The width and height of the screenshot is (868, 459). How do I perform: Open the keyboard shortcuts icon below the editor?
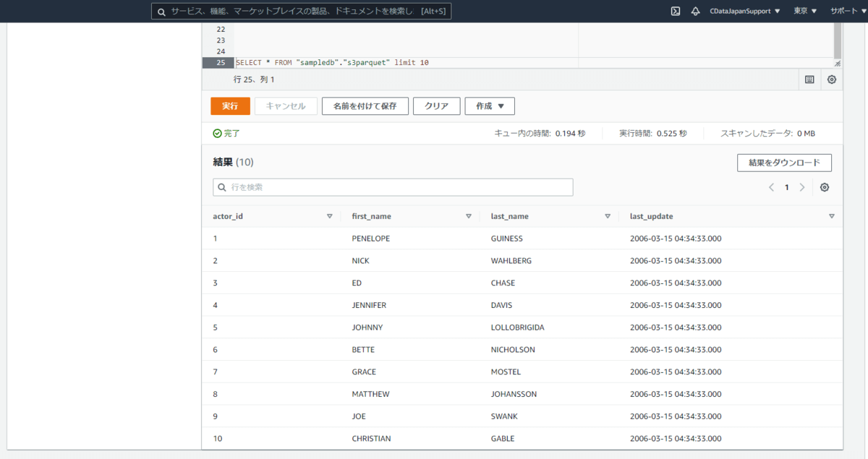[809, 80]
